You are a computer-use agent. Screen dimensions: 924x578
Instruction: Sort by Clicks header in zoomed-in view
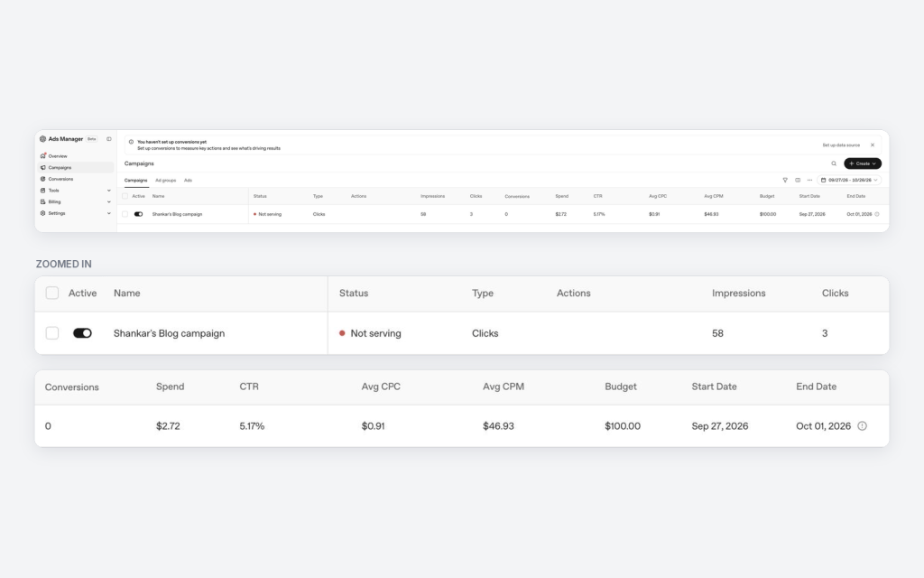click(x=835, y=294)
